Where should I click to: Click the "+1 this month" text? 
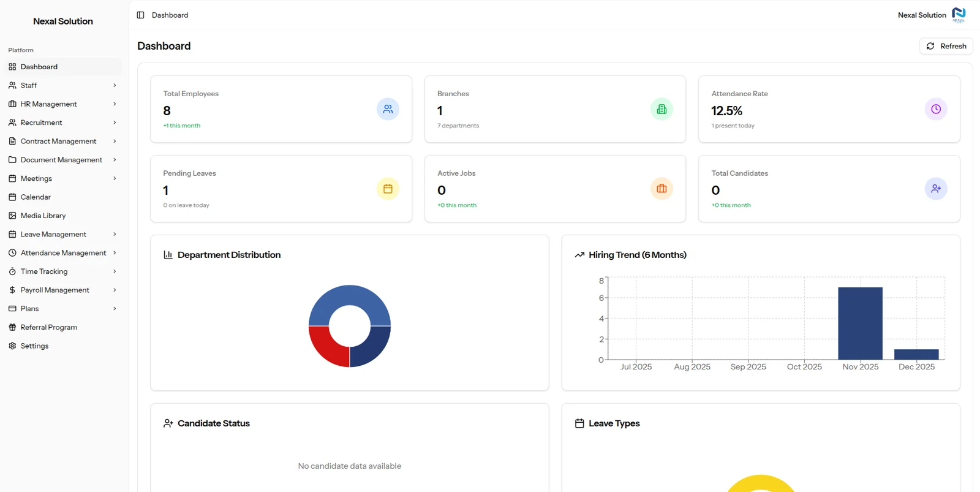coord(182,126)
